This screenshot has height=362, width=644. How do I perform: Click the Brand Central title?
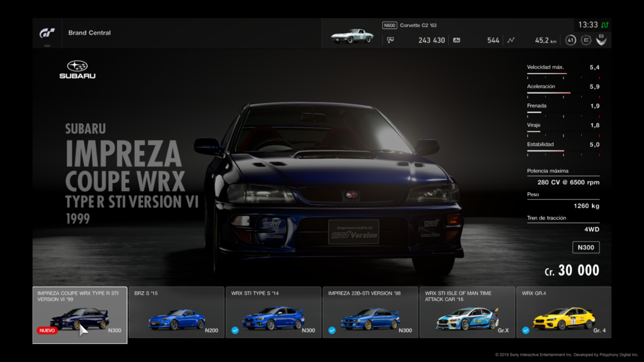click(89, 33)
